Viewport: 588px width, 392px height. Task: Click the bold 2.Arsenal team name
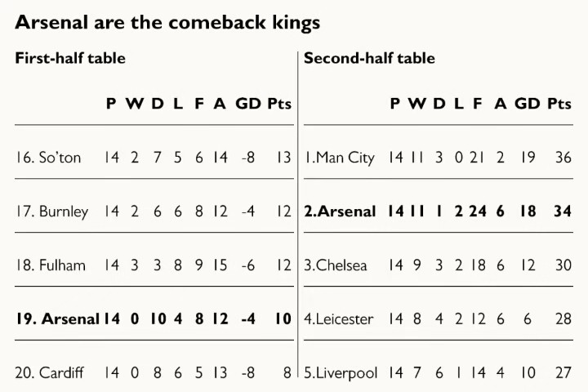coord(340,212)
